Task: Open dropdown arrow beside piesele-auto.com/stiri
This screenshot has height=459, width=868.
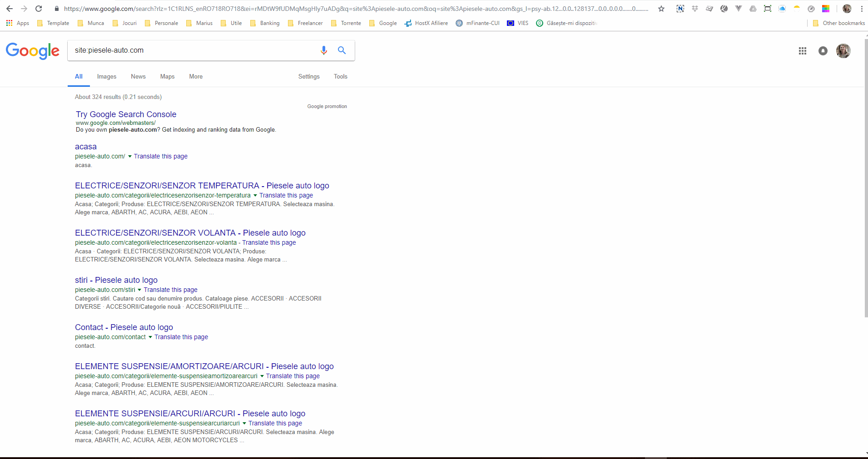Action: coord(139,290)
